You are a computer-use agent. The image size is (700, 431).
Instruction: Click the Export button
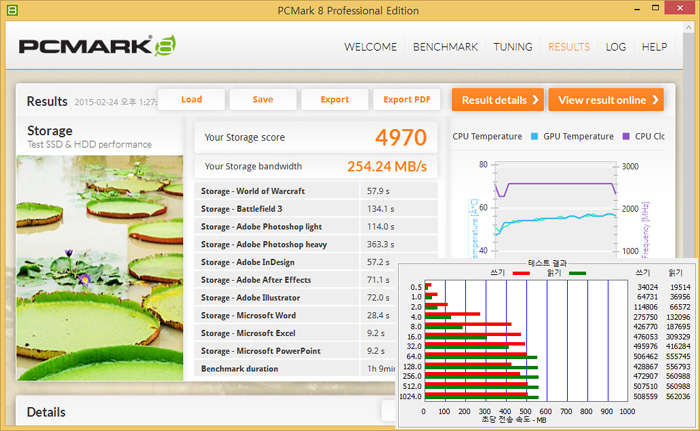335,99
